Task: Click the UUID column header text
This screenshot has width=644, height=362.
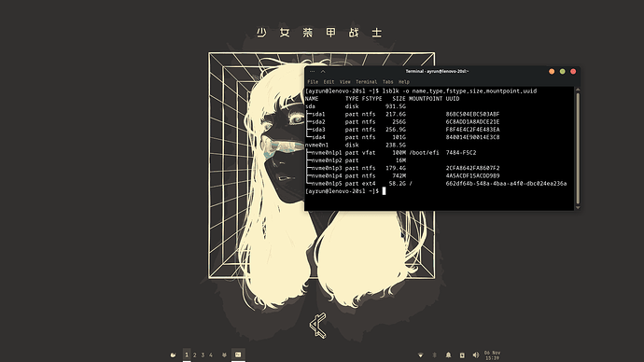Action: pos(453,99)
